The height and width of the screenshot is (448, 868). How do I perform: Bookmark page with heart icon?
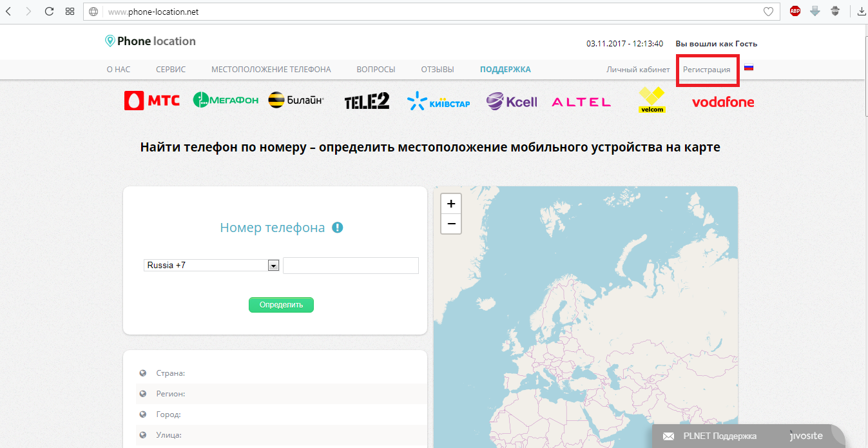(768, 12)
